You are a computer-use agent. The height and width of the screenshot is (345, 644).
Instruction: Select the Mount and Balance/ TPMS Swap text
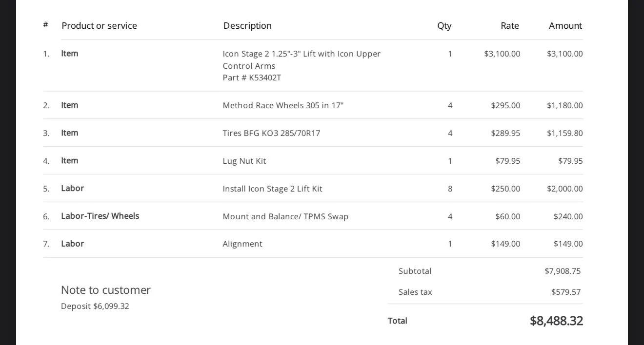click(285, 216)
